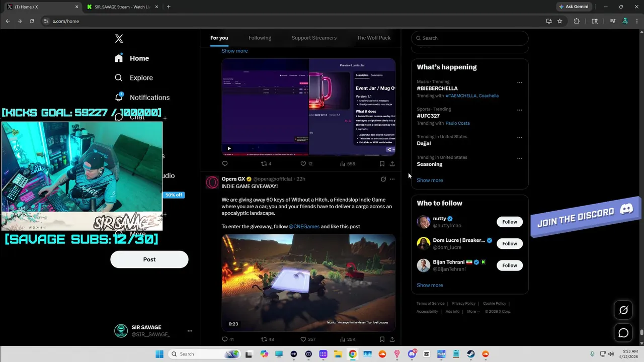Image resolution: width=644 pixels, height=362 pixels.
Task: Open the floating messages chat button
Action: point(623,333)
